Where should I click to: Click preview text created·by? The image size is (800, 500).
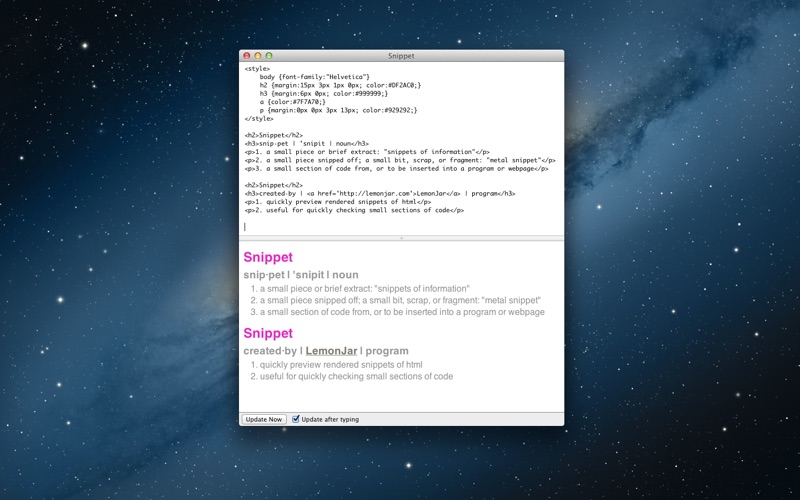point(270,351)
